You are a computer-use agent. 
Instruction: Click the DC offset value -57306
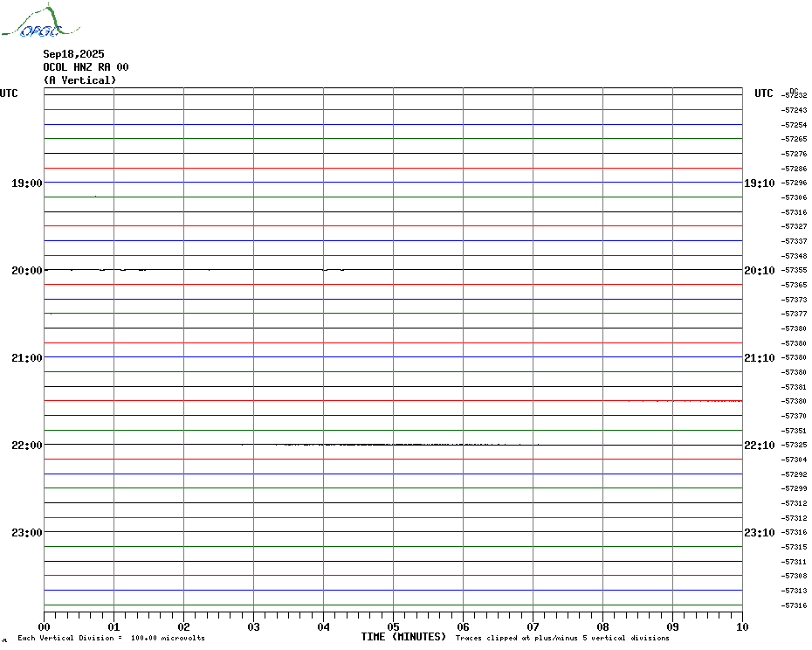pos(795,197)
